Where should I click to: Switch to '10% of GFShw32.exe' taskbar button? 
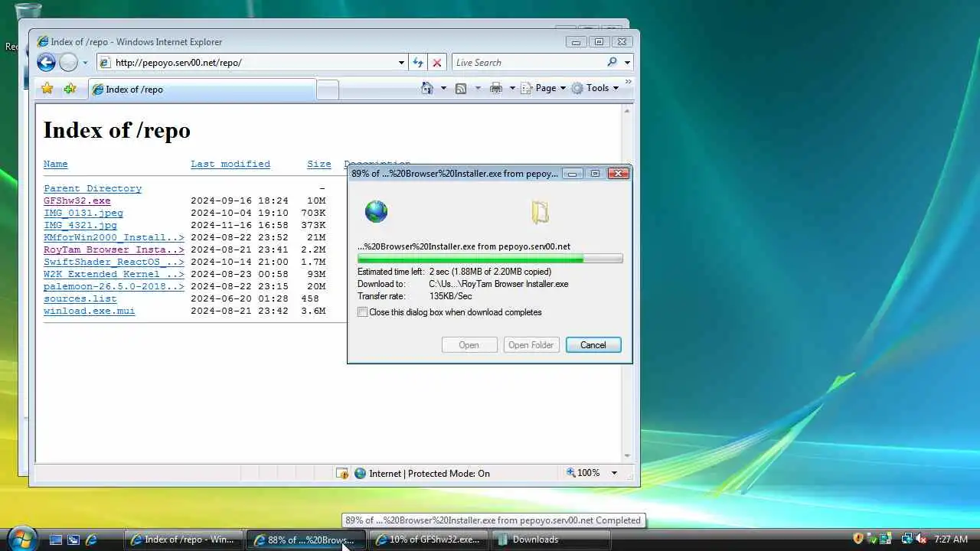pos(429,540)
